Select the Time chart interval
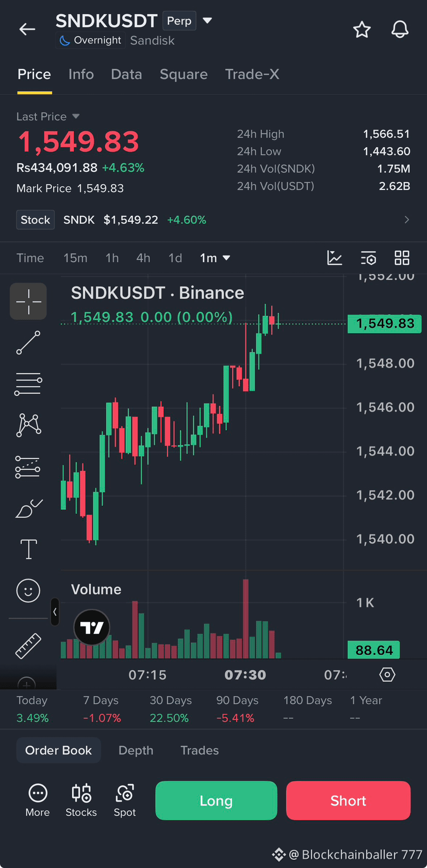This screenshot has height=868, width=427. pyautogui.click(x=30, y=258)
